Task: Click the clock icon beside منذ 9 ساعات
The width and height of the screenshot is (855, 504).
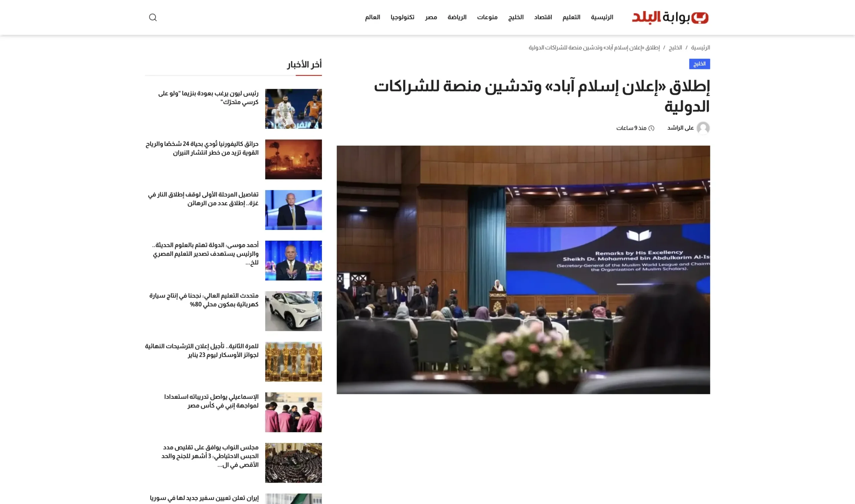Action: pyautogui.click(x=651, y=129)
